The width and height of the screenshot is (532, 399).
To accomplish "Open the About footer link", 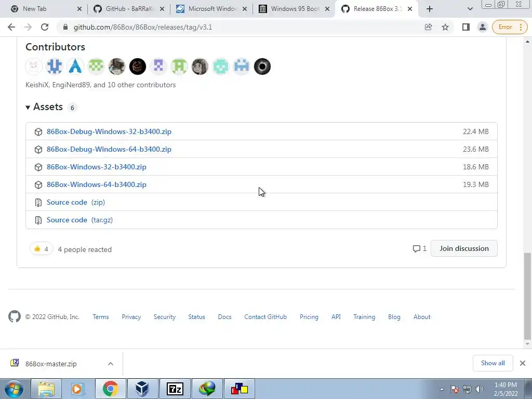I will click(422, 317).
